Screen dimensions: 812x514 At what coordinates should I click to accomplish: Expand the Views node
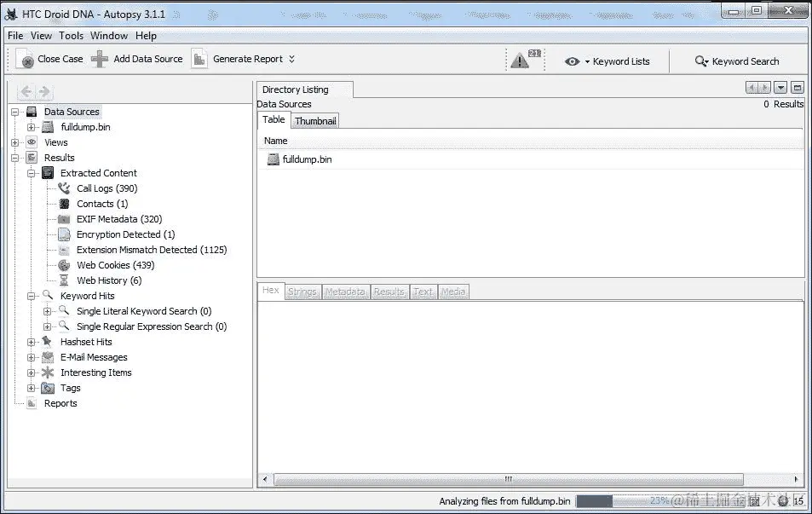(15, 142)
